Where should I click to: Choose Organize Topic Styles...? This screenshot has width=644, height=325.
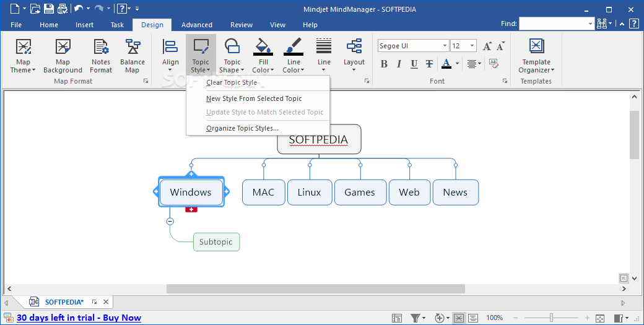(258, 128)
